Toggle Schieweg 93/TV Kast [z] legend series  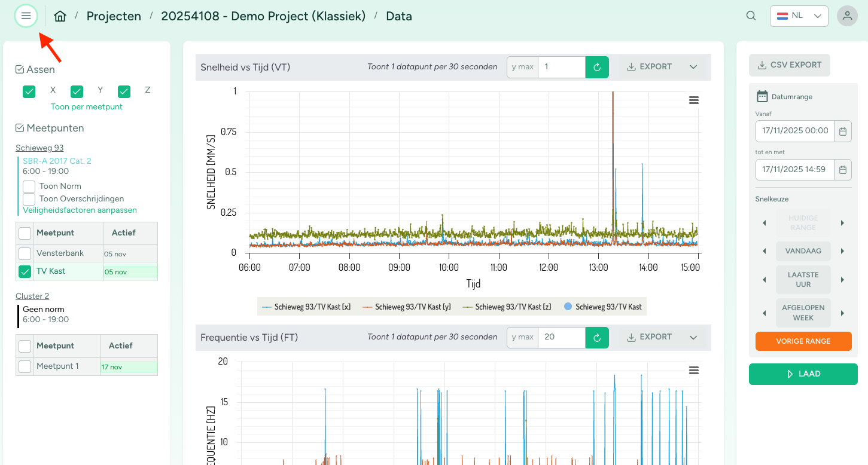(x=507, y=307)
